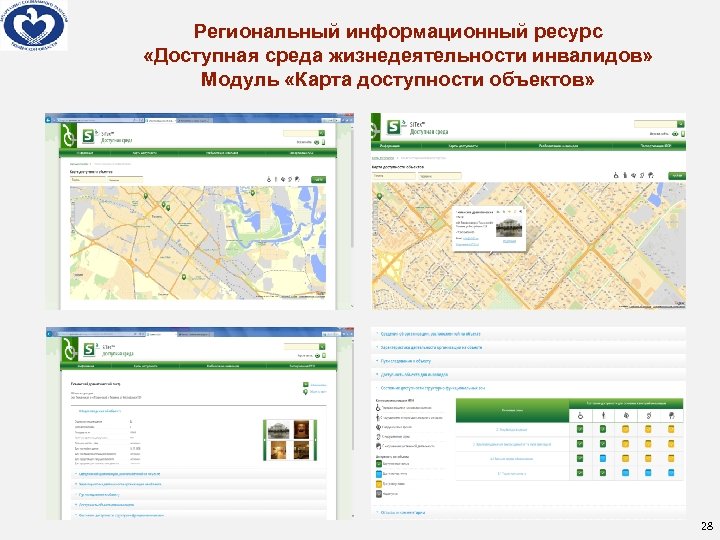Toggle low-vision eye icon in bottom-left screenshot header
This screenshot has height=540, width=720.
pyautogui.click(x=316, y=356)
